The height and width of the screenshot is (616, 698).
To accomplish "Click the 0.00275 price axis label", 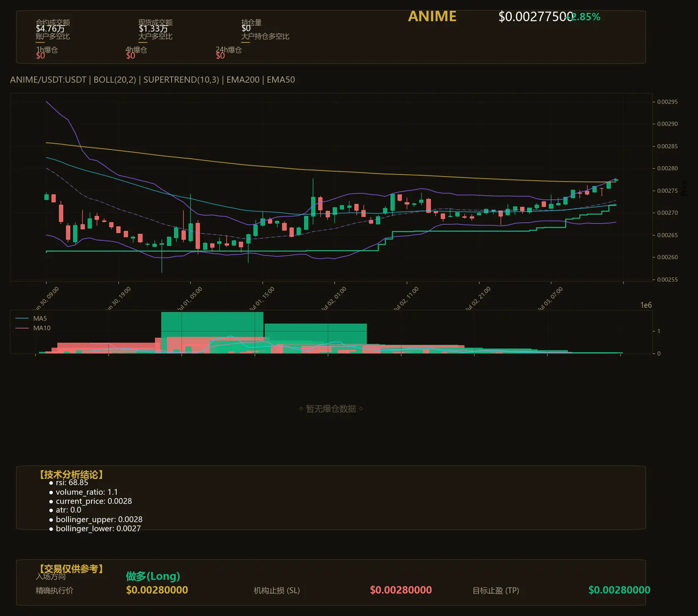I will [667, 191].
